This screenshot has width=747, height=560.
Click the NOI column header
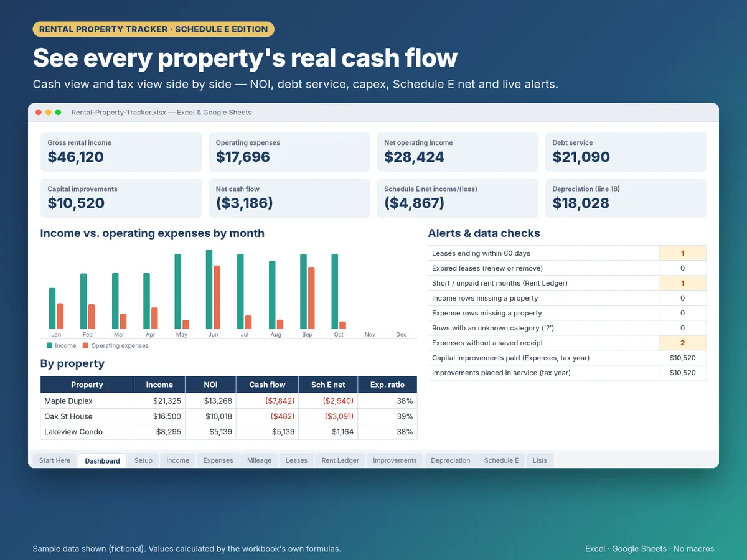[210, 385]
